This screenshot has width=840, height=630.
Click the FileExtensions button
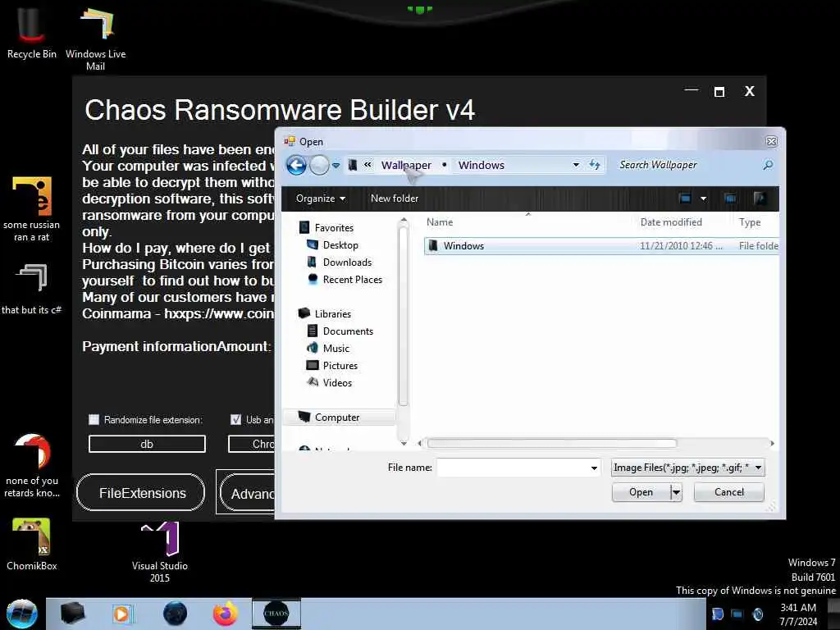(140, 492)
